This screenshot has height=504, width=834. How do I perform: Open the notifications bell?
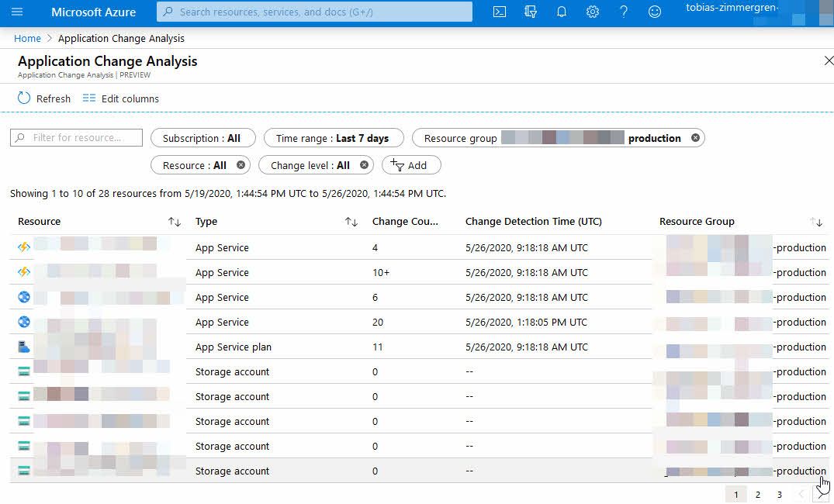(x=562, y=12)
